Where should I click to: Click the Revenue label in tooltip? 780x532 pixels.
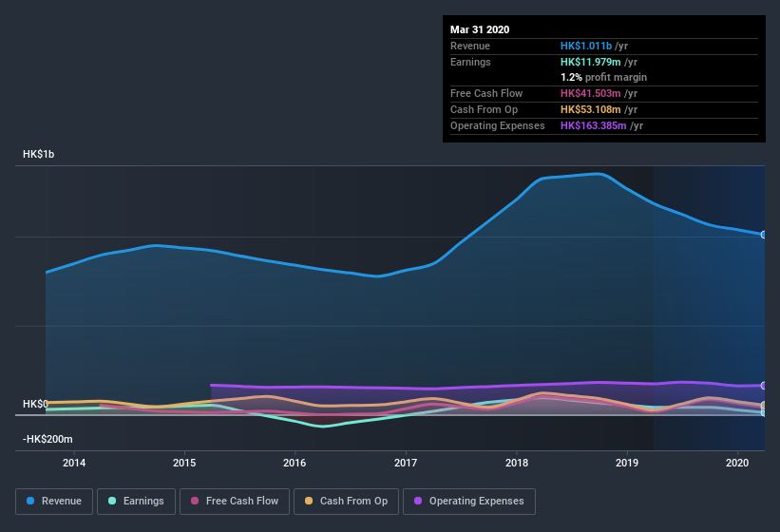coord(470,46)
